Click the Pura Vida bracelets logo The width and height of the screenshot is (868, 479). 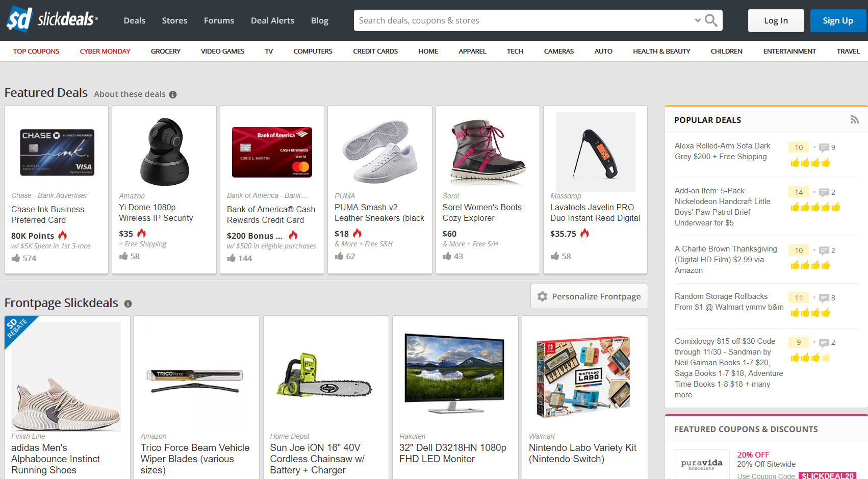[x=702, y=464]
